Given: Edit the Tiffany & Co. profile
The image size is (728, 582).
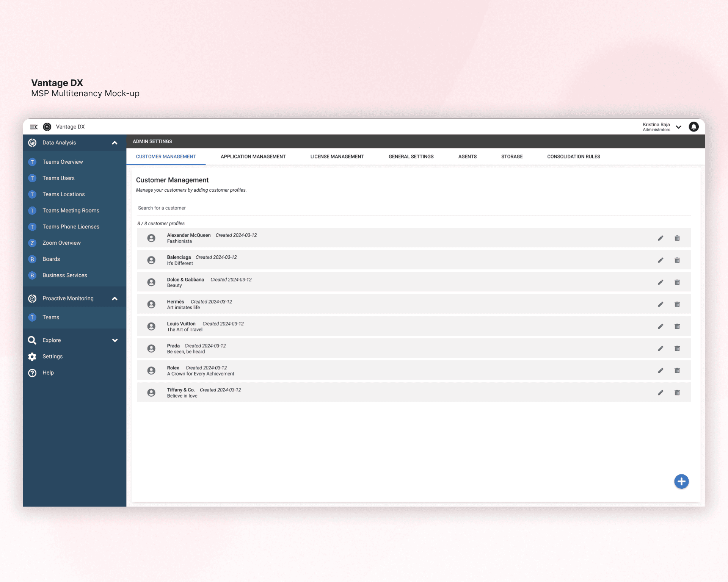Looking at the screenshot, I should [x=661, y=393].
